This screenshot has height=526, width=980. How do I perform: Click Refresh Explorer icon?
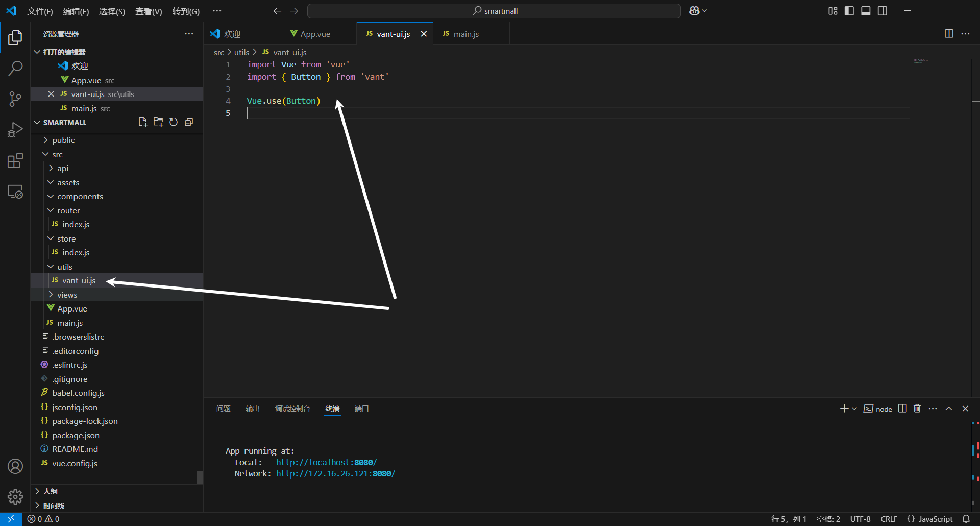point(174,123)
